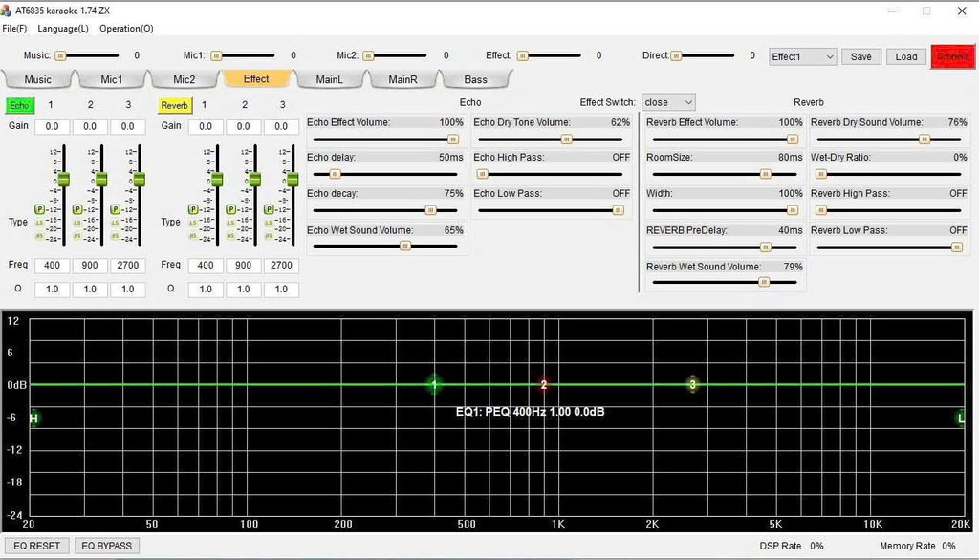Open the Language menu
979x560 pixels.
63,29
